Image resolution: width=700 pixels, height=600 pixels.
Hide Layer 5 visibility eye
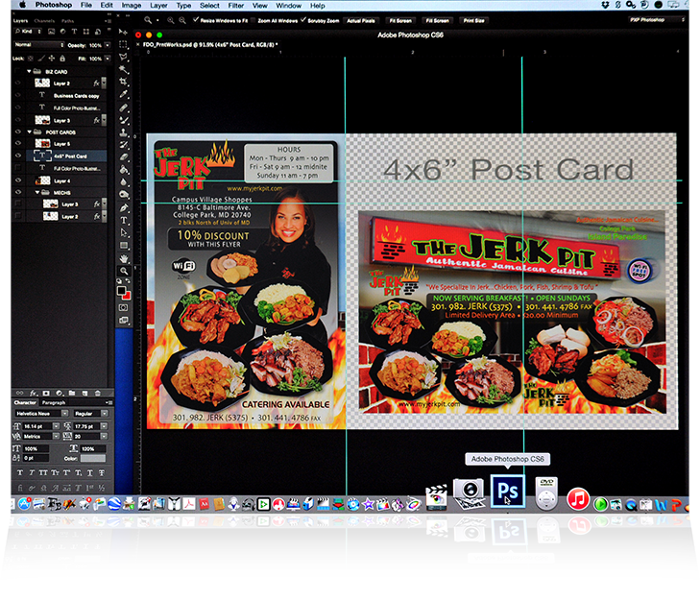[18, 144]
